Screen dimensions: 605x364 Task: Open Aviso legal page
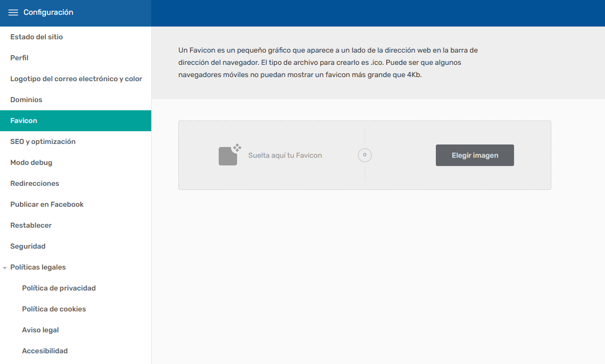[x=76, y=330]
